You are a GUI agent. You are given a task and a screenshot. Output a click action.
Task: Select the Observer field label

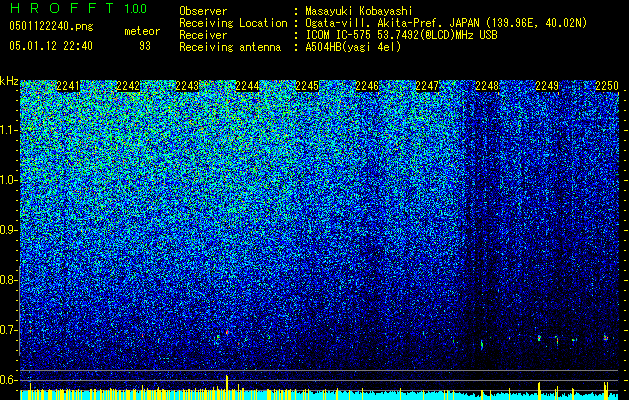click(x=203, y=11)
